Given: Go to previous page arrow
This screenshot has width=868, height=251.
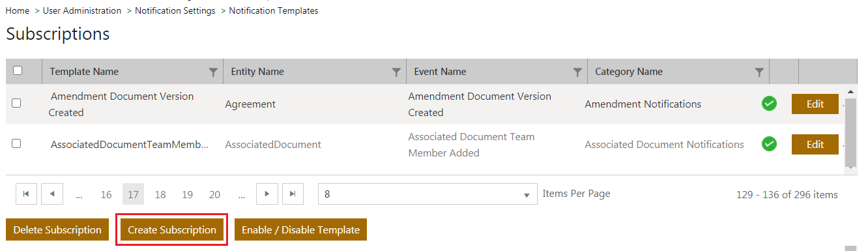Looking at the screenshot, I should click(52, 194).
